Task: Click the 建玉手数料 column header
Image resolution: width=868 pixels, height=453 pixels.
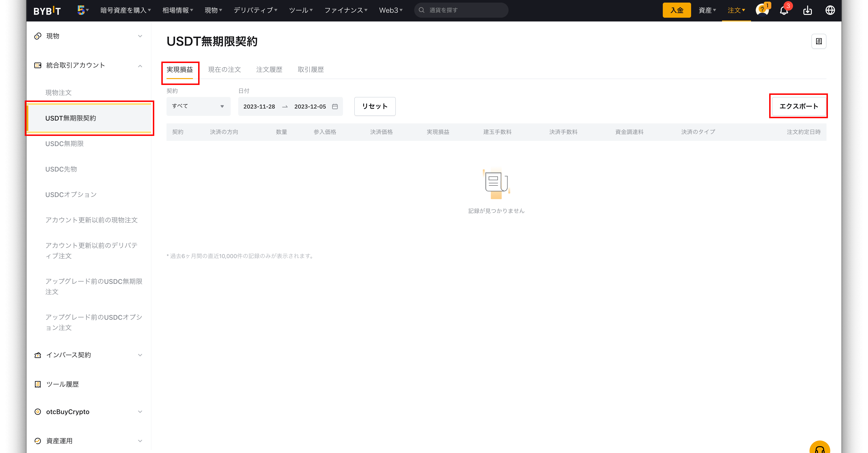Action: click(x=497, y=132)
